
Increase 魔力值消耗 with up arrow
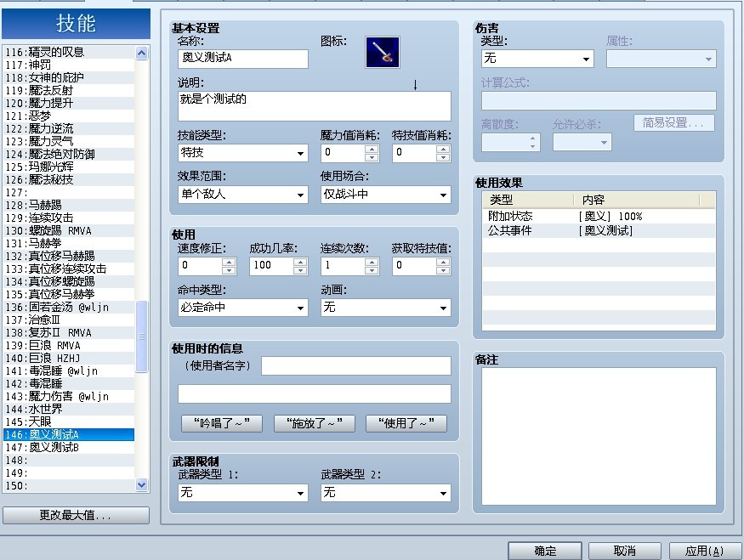point(372,149)
